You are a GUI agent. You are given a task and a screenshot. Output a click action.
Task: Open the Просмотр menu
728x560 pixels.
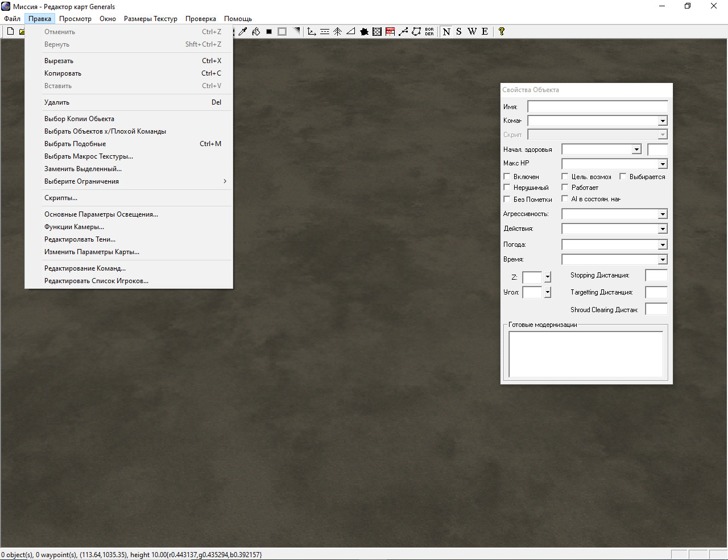75,19
